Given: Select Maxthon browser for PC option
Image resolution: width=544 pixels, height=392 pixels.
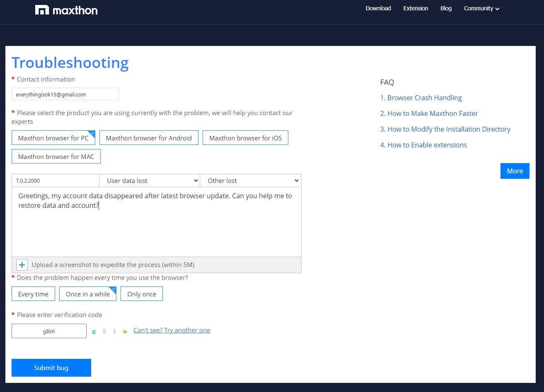Looking at the screenshot, I should pyautogui.click(x=53, y=138).
